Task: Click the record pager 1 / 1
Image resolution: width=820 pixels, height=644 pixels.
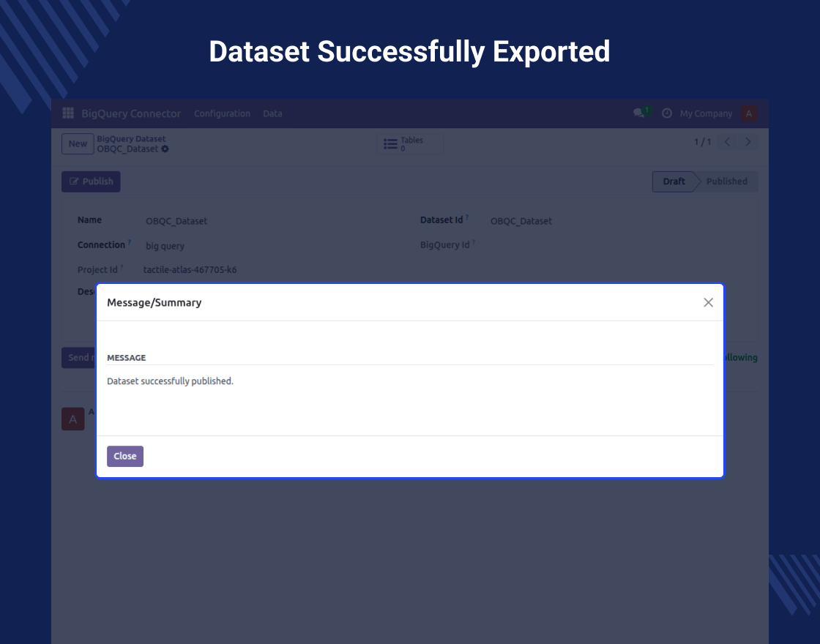Action: pos(702,142)
